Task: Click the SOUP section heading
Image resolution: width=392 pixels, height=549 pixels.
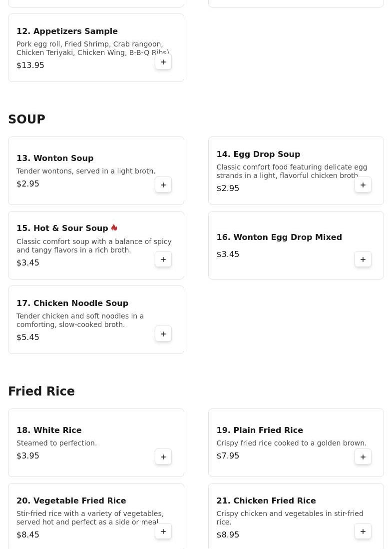Action: coord(26,119)
